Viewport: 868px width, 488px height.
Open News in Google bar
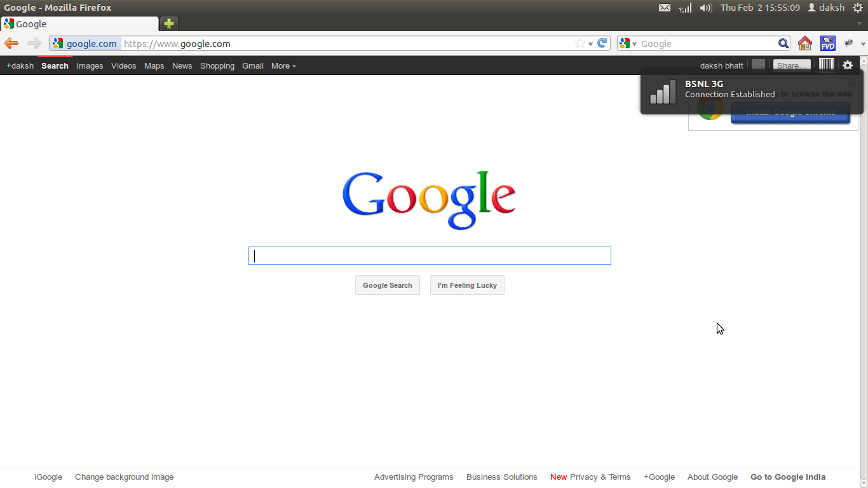(182, 65)
